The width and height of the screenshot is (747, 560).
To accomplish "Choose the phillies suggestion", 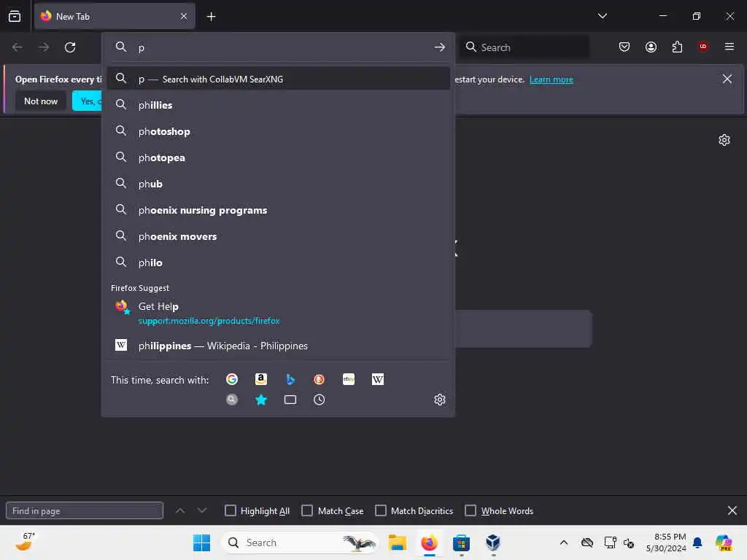I will coord(278,105).
